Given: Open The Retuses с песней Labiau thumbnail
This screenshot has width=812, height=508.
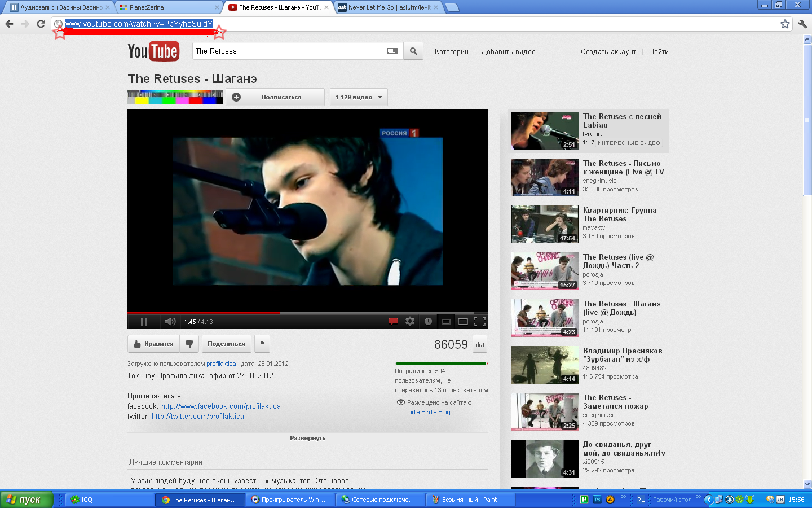Looking at the screenshot, I should click(x=545, y=130).
